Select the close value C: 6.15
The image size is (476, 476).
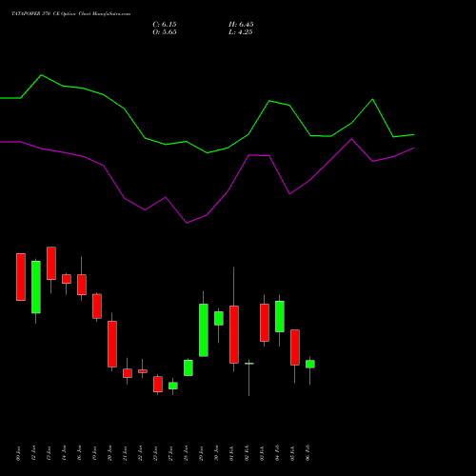pyautogui.click(x=165, y=25)
